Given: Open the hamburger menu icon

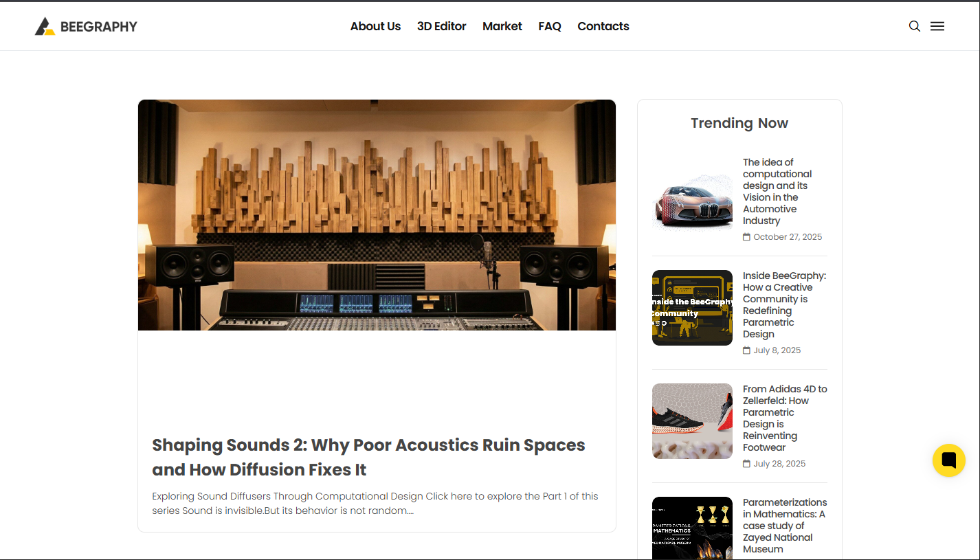Looking at the screenshot, I should point(937,26).
